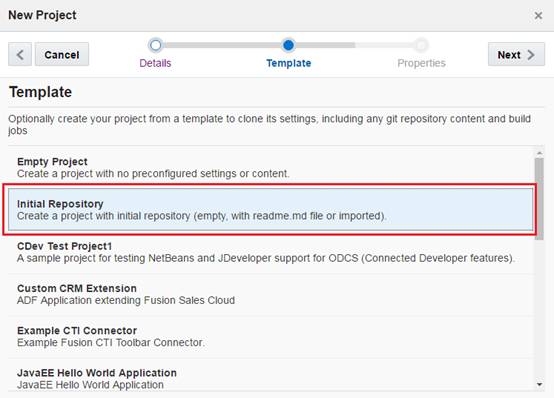Click the Properties step circle
This screenshot has width=554, height=398.
(x=421, y=45)
